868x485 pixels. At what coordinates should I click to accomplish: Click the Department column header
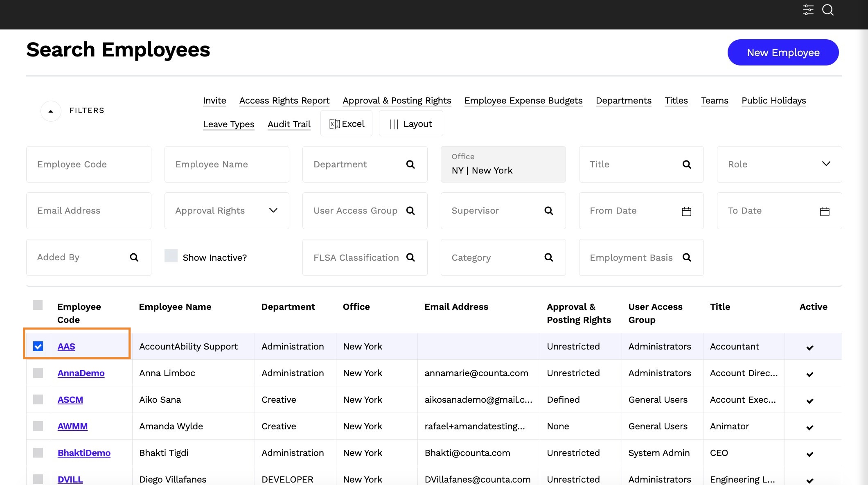(x=288, y=307)
